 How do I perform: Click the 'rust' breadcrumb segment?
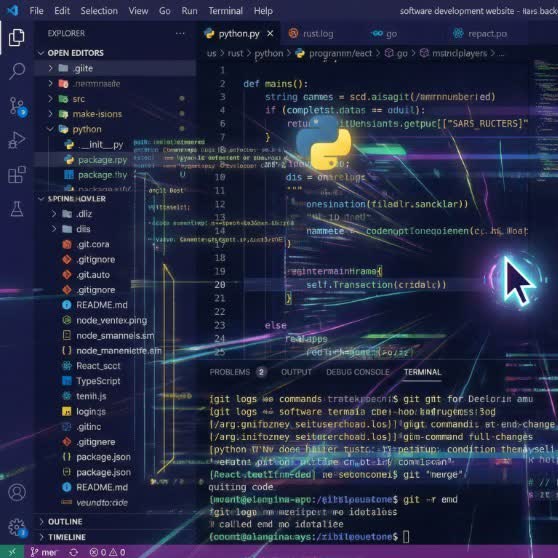tap(235, 53)
